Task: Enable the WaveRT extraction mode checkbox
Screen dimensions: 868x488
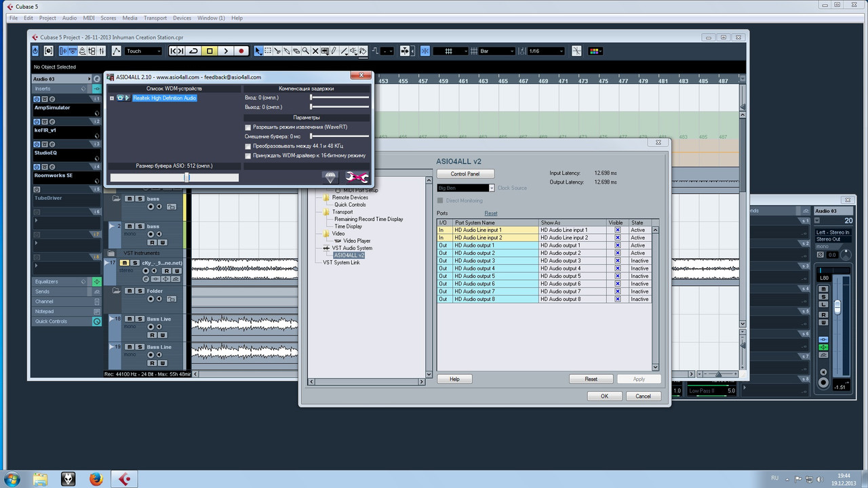Action: 248,127
